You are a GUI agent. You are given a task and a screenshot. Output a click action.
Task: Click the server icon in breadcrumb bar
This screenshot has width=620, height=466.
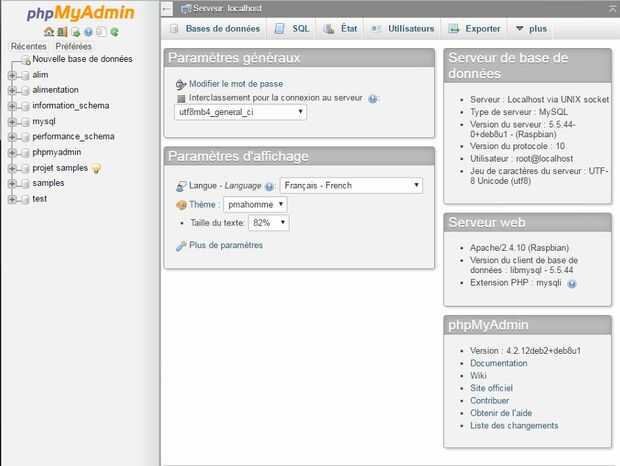(x=185, y=9)
